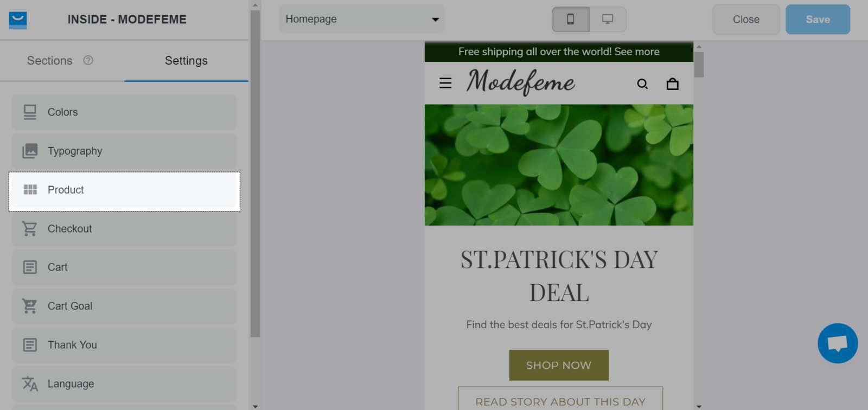Click SHOP NOW button in preview

pos(559,365)
